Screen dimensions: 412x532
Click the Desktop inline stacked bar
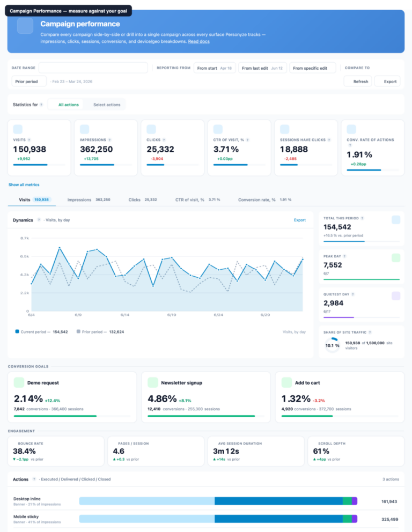click(x=218, y=501)
